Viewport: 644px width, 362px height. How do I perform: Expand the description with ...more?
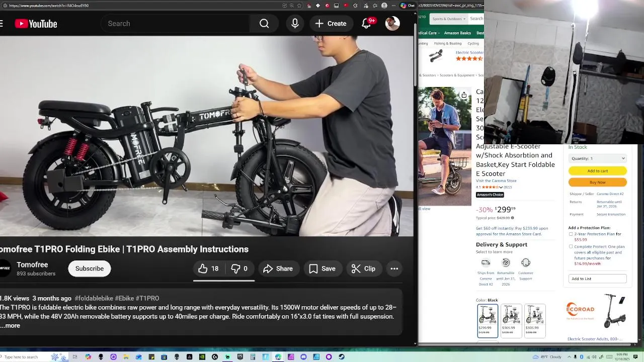[x=10, y=326]
